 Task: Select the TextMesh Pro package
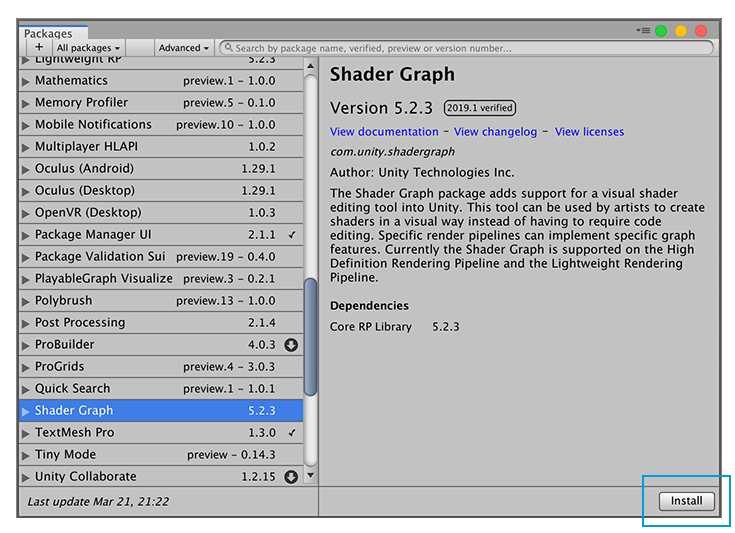coord(161,433)
